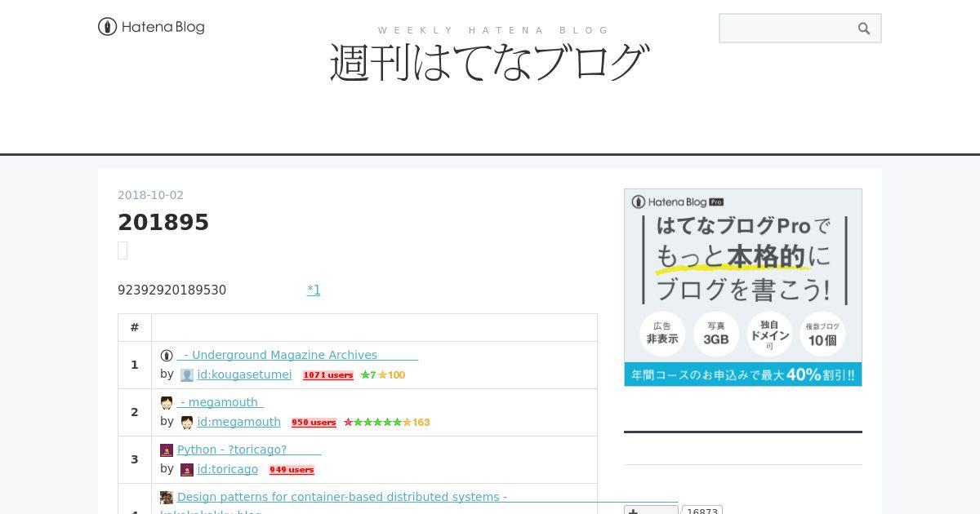Click the star row with 163

pyautogui.click(x=386, y=423)
